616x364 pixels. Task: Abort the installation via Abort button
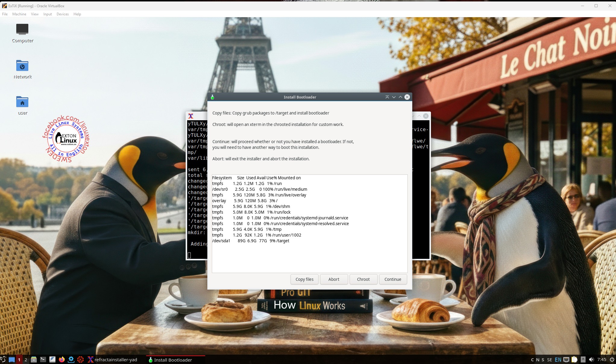pos(334,279)
